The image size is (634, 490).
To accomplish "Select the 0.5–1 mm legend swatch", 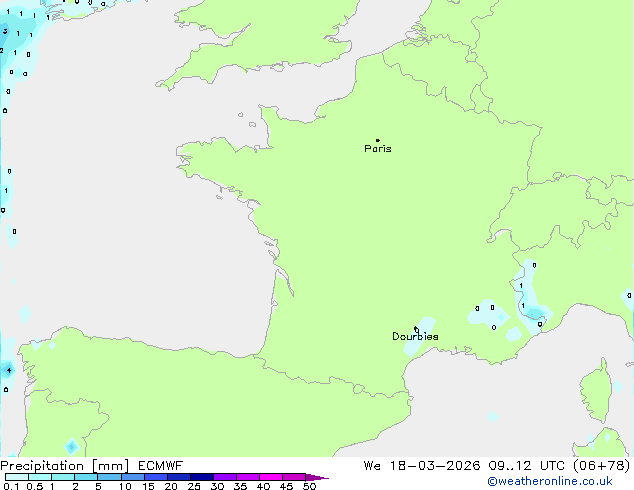I will [x=40, y=477].
